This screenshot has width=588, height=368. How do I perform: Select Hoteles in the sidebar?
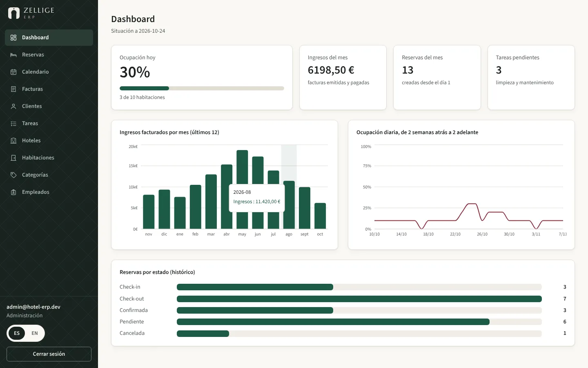(x=49, y=141)
